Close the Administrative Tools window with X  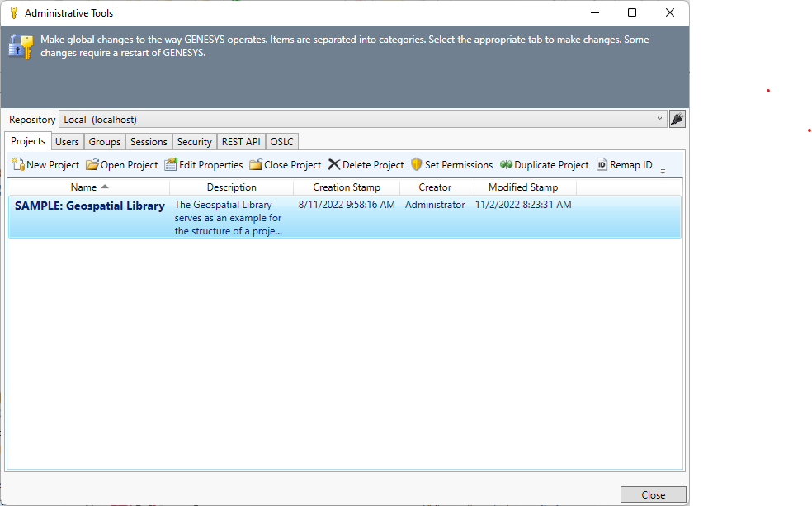[x=669, y=13]
